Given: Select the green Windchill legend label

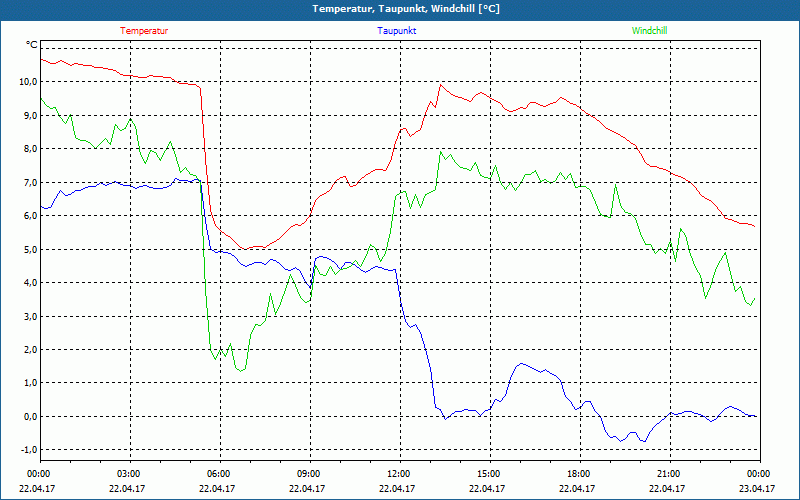Looking at the screenshot, I should [x=649, y=31].
